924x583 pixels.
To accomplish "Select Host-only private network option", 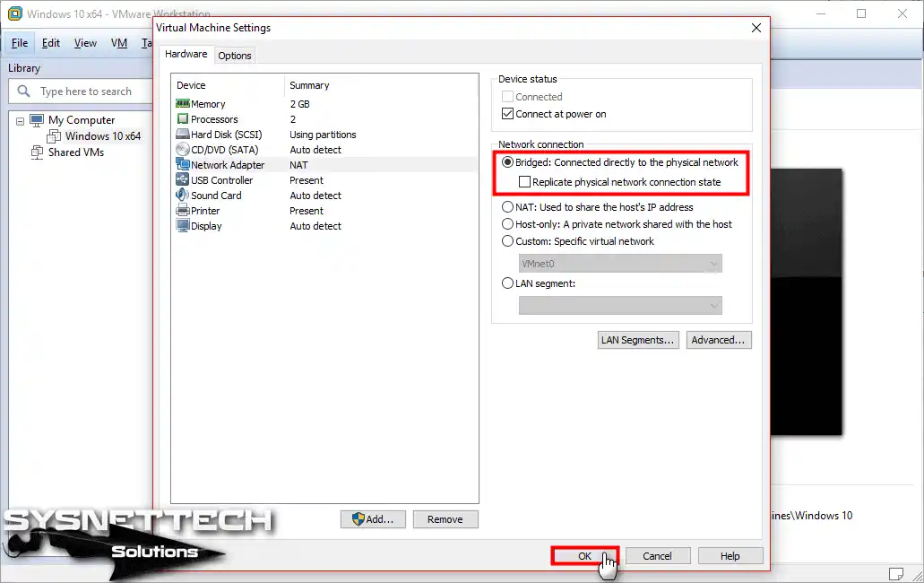I will pyautogui.click(x=507, y=224).
